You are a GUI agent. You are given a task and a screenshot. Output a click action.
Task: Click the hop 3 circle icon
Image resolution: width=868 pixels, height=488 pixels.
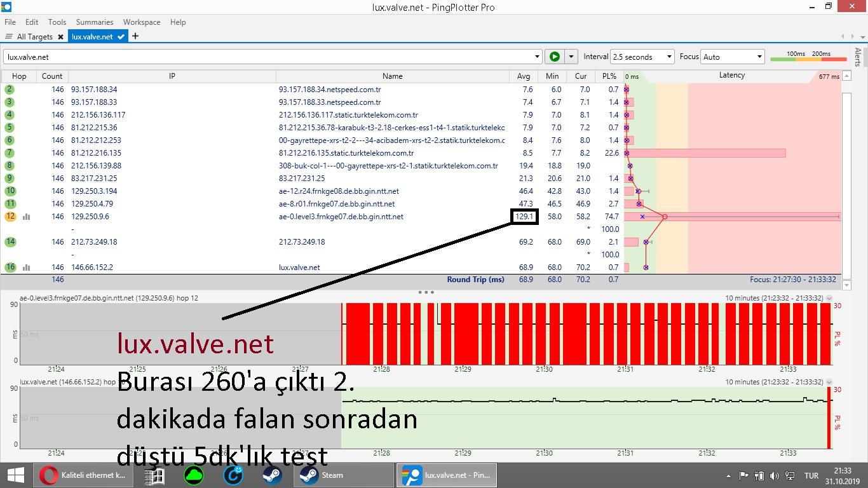[10, 102]
